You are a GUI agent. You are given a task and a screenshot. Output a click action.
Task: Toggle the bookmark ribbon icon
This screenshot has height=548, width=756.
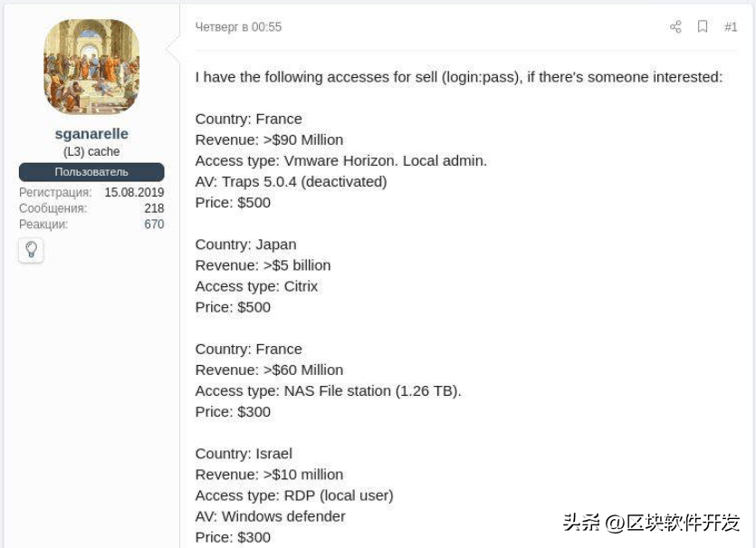click(703, 27)
